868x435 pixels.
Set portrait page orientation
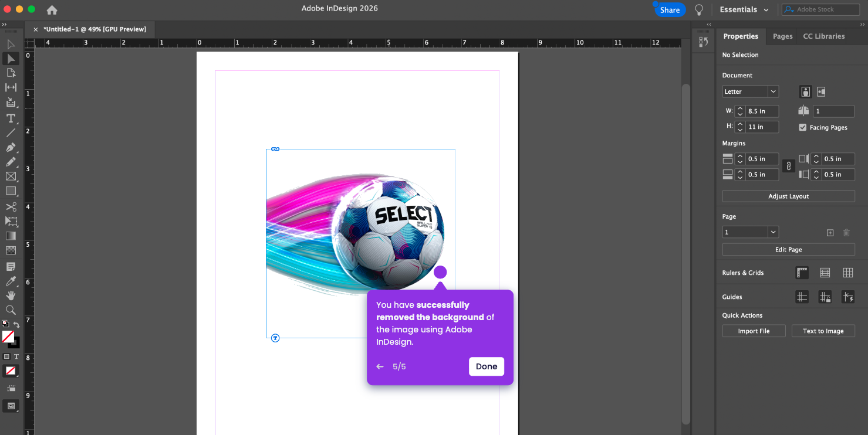(805, 91)
